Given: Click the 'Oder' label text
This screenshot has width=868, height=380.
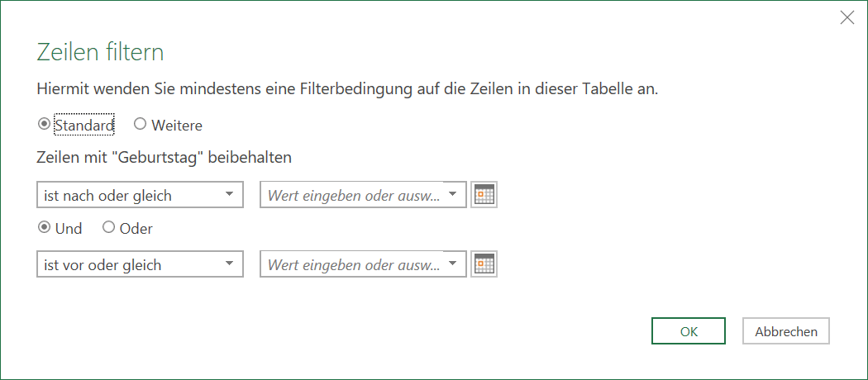Looking at the screenshot, I should 136,229.
